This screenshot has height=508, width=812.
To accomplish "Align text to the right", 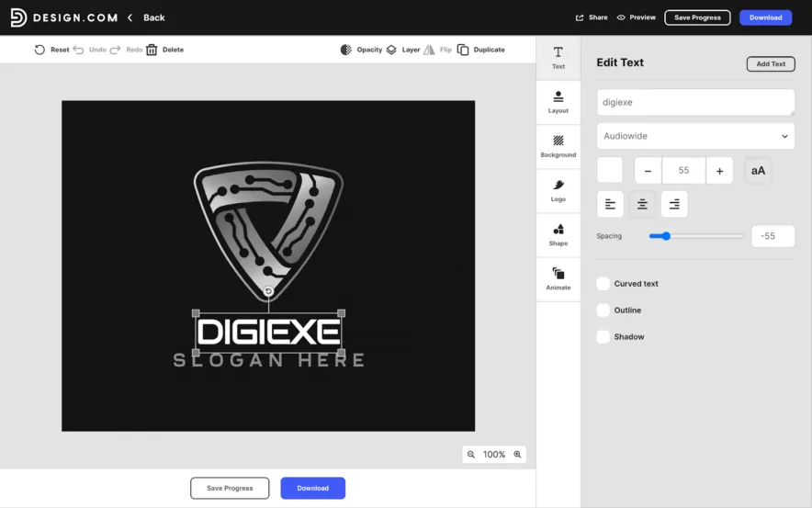I will [x=674, y=204].
